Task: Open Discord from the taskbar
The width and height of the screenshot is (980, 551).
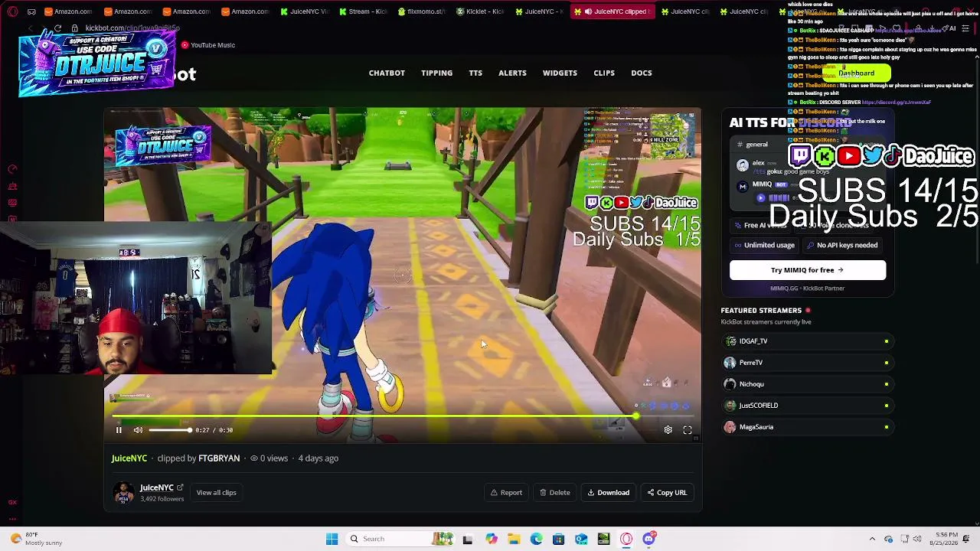Action: pos(649,539)
